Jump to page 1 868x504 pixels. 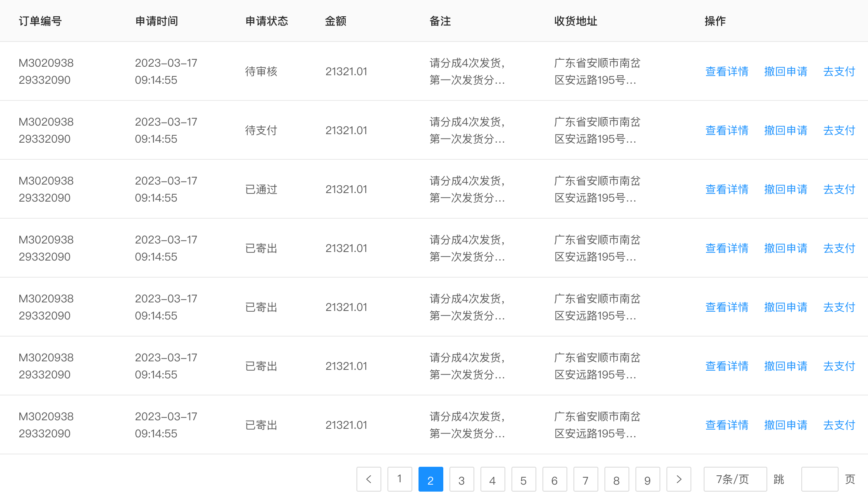[x=400, y=479]
